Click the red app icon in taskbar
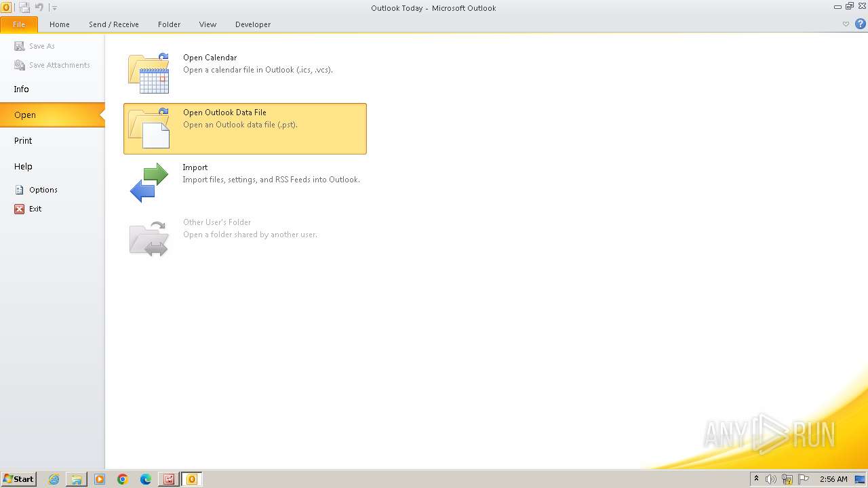Viewport: 868px width, 488px height. (x=169, y=479)
